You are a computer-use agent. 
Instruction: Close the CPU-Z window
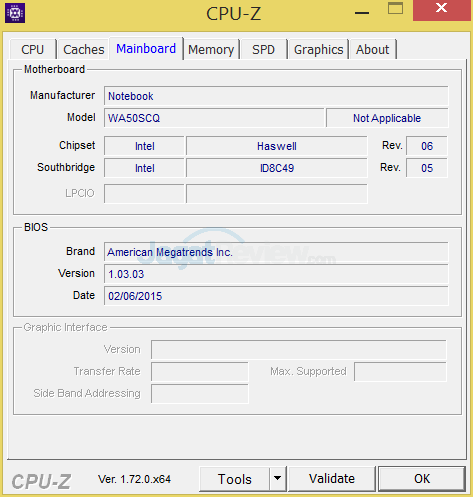click(442, 9)
